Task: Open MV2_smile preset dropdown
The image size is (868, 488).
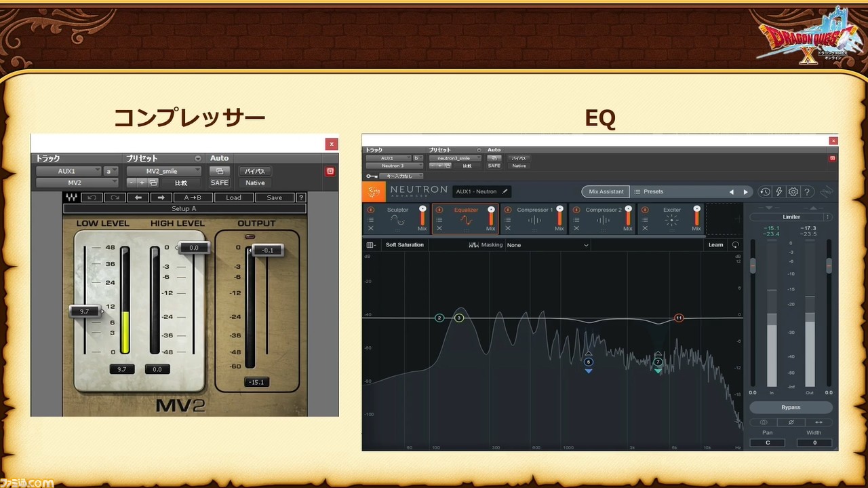Action: click(164, 171)
